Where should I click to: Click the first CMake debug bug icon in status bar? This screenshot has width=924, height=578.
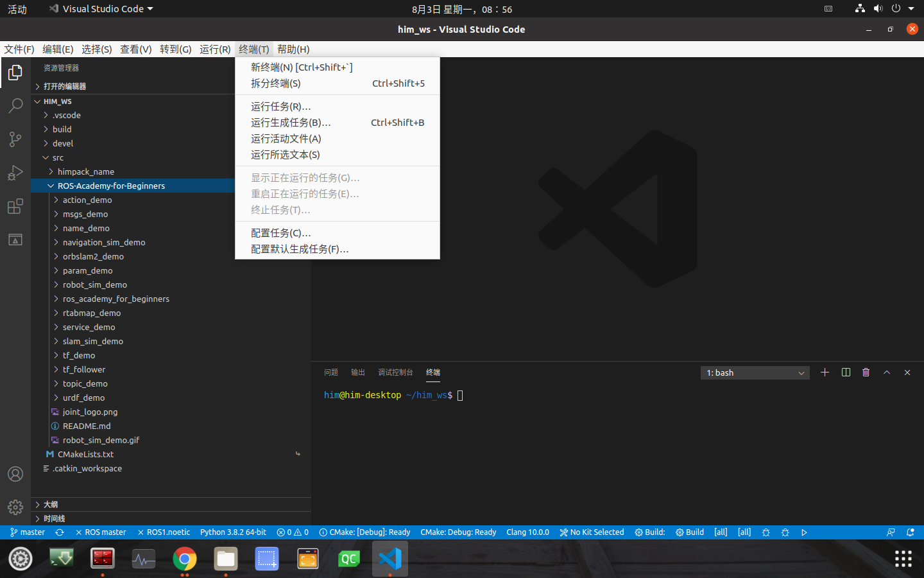coord(766,532)
